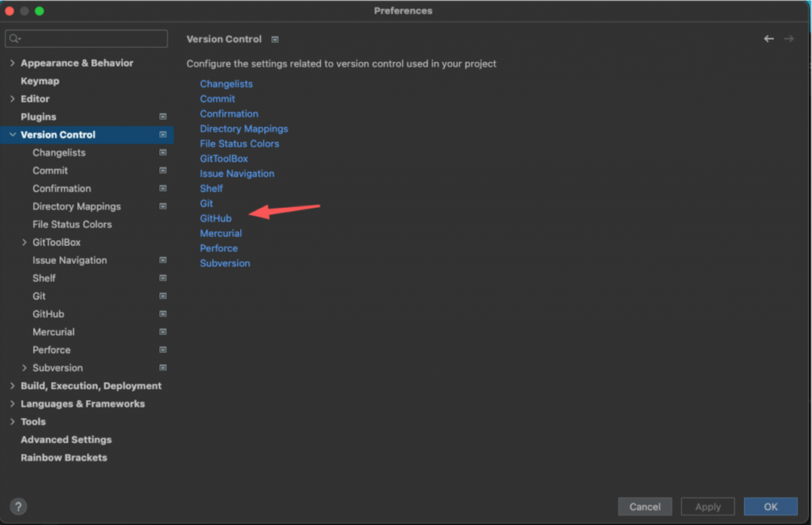Expand the Editor section
The image size is (812, 525).
(x=13, y=99)
